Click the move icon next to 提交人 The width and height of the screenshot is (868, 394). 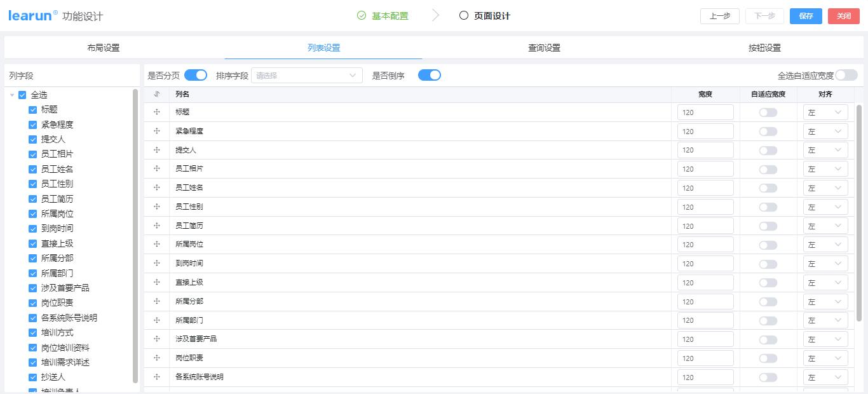coord(156,150)
